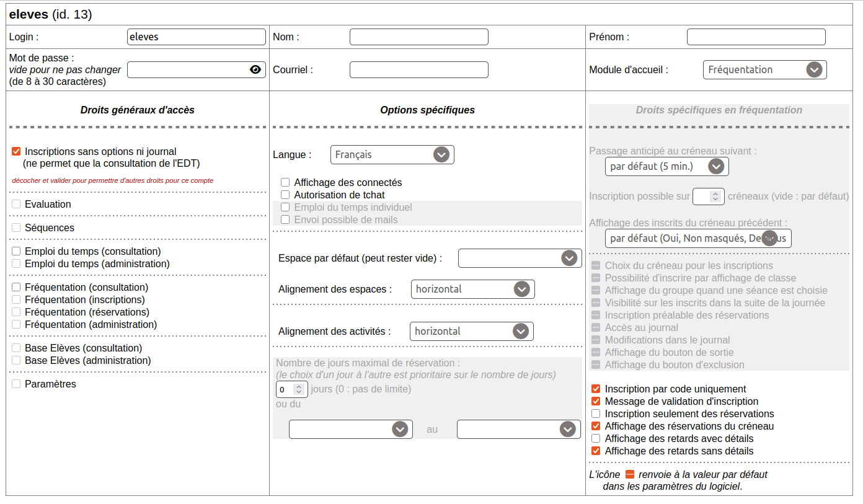Enable 'Fréquentation (consultation)'
The width and height of the screenshot is (863, 504).
[16, 287]
